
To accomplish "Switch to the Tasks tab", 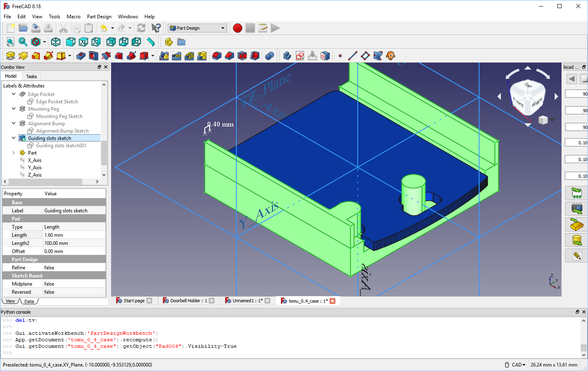I will point(31,76).
